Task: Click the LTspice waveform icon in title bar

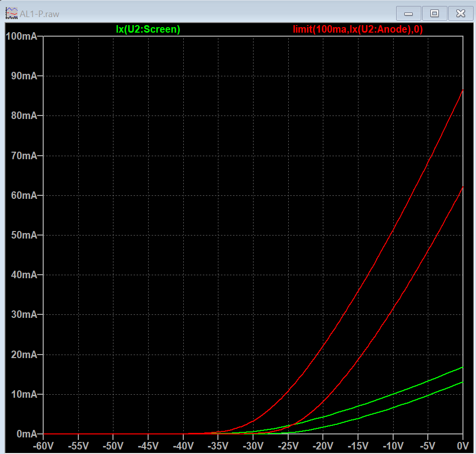Action: (x=12, y=14)
